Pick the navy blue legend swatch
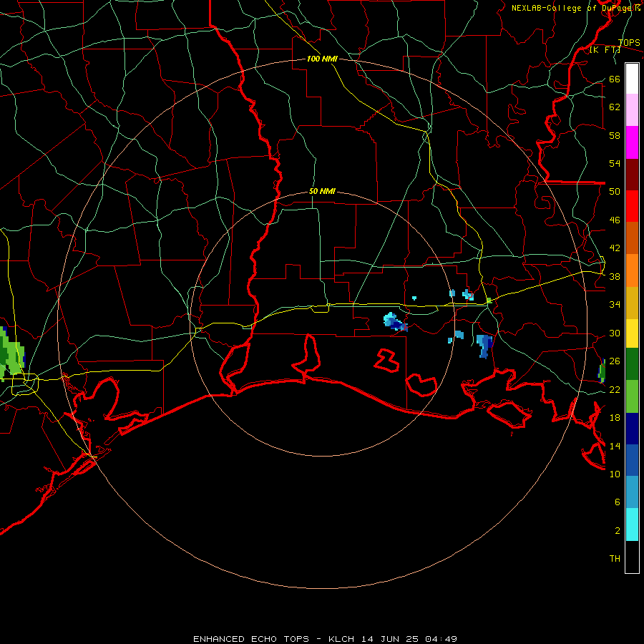The image size is (644, 644). 632,429
